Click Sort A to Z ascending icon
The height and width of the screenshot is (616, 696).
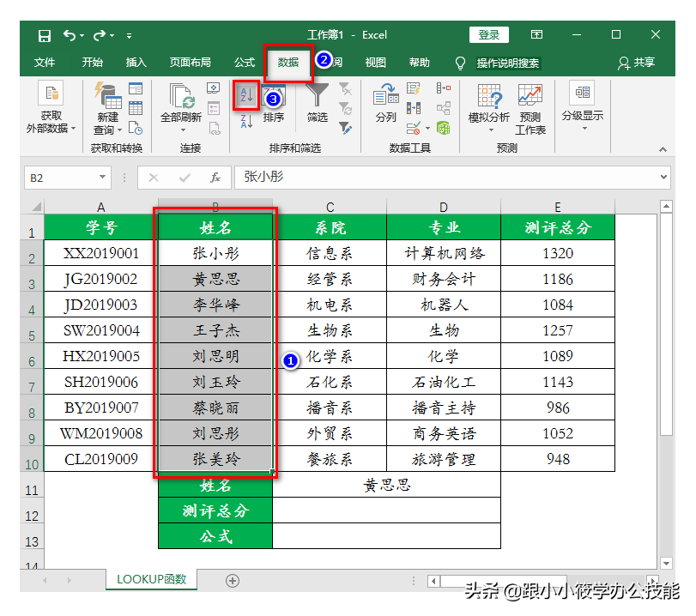pos(246,95)
